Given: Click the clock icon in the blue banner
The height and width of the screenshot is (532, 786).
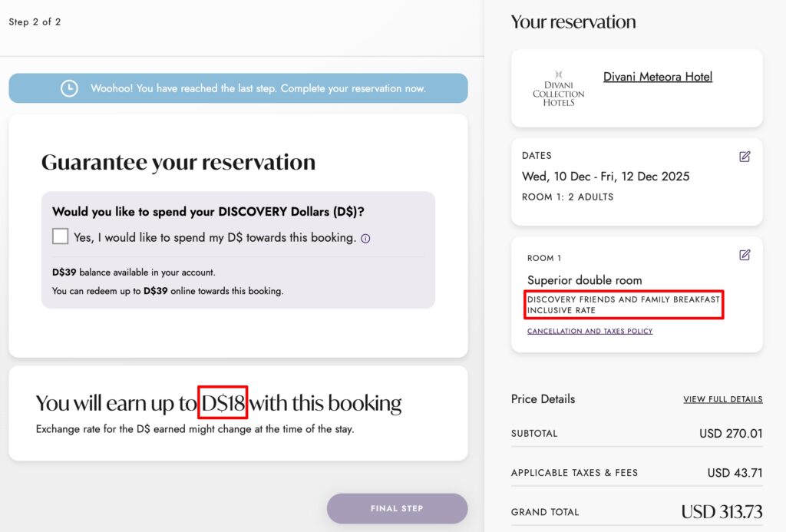Looking at the screenshot, I should click(69, 88).
